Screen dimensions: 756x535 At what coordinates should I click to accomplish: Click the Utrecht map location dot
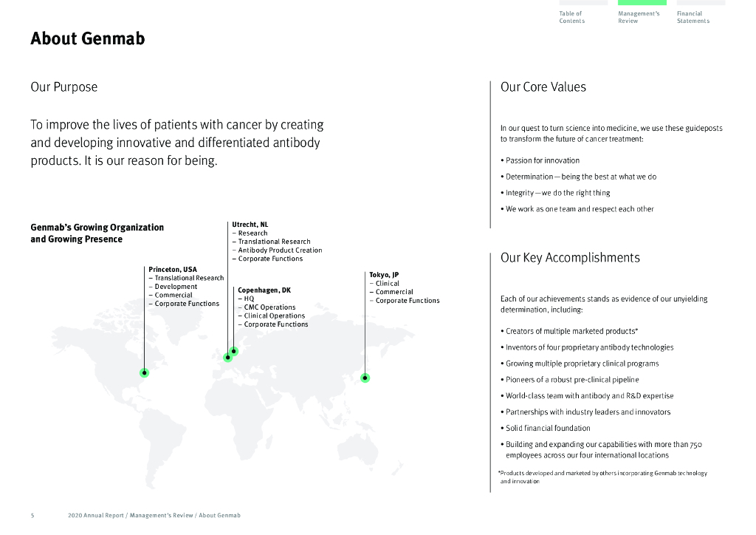[x=227, y=358]
